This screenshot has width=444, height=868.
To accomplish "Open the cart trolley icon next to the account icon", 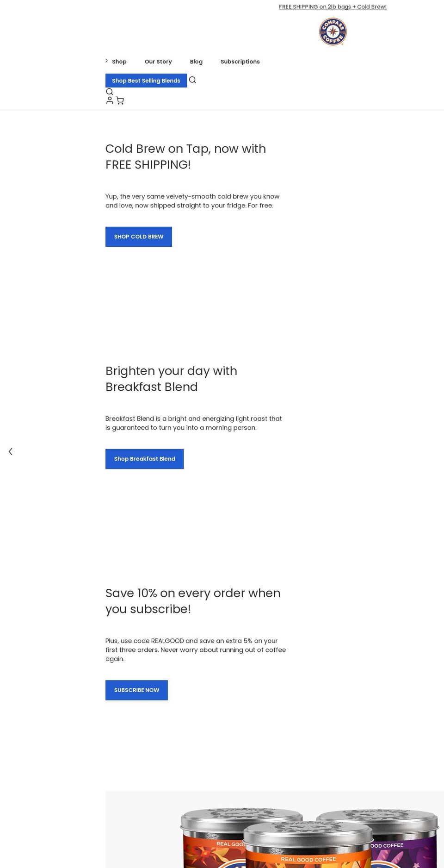I will pos(120,100).
